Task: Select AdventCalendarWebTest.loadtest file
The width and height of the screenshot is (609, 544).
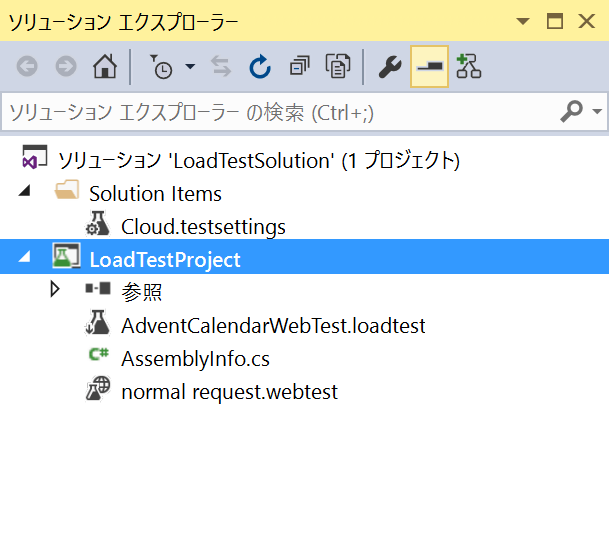Action: tap(273, 325)
